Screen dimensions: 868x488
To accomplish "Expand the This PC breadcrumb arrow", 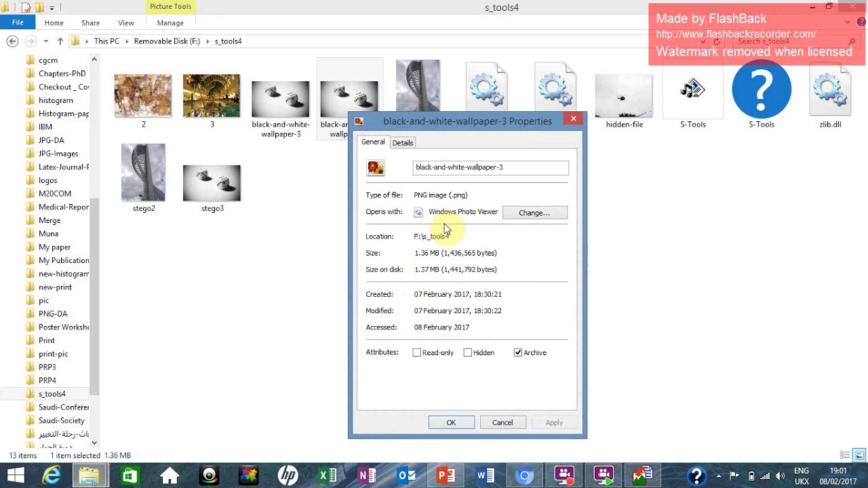I will coord(127,41).
